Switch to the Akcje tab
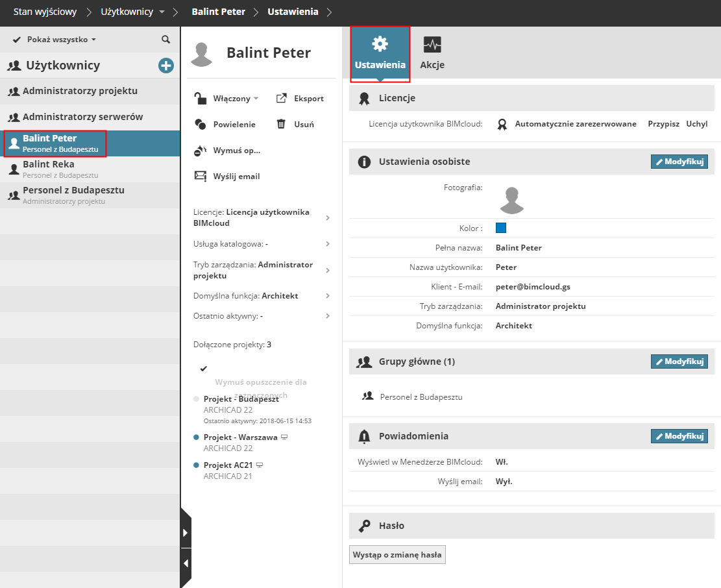The height and width of the screenshot is (588, 721). point(432,53)
